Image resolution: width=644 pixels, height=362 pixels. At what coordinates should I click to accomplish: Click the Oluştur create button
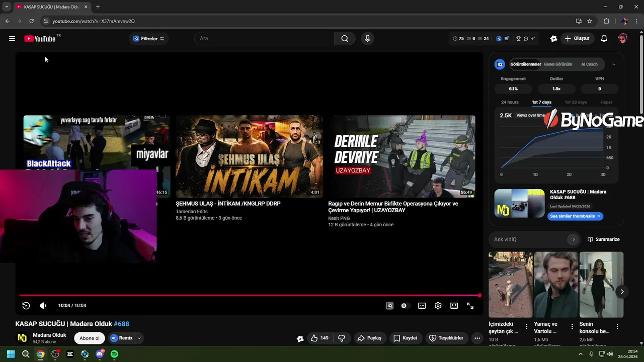point(577,39)
